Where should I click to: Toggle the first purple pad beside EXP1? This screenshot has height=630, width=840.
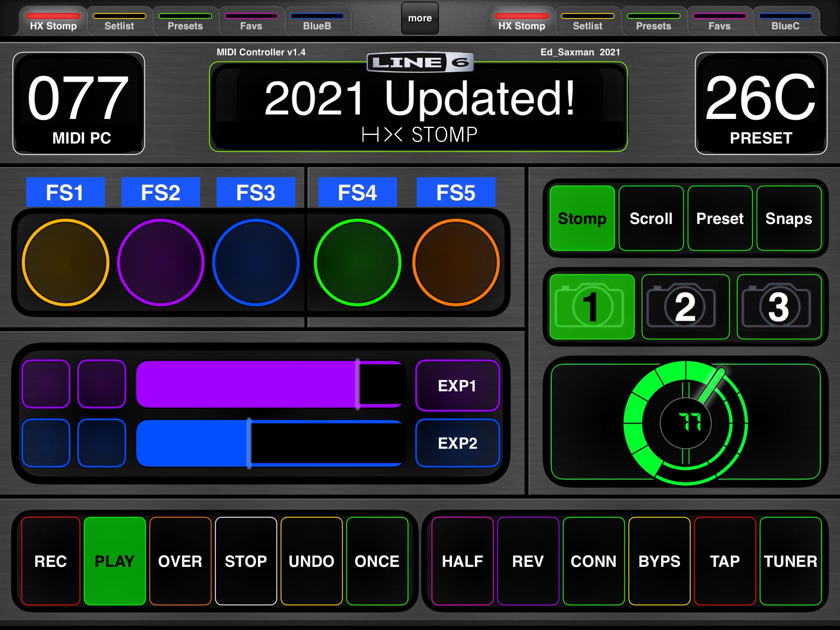pyautogui.click(x=46, y=384)
